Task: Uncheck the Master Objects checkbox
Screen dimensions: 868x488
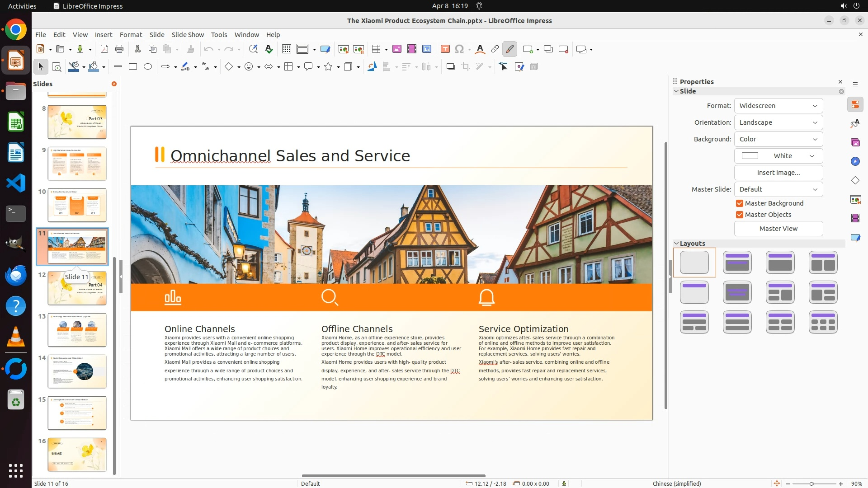Action: [x=740, y=215]
